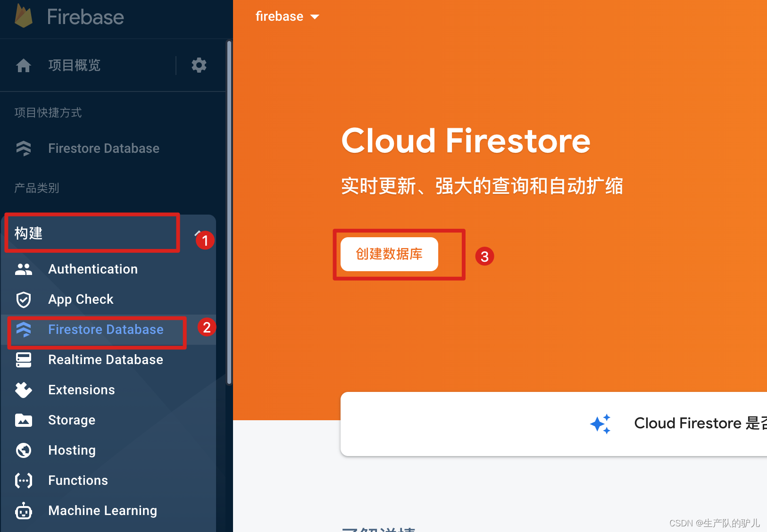Click highlighted Firestore Database icon under 构建
This screenshot has width=767, height=532.
pyautogui.click(x=24, y=330)
